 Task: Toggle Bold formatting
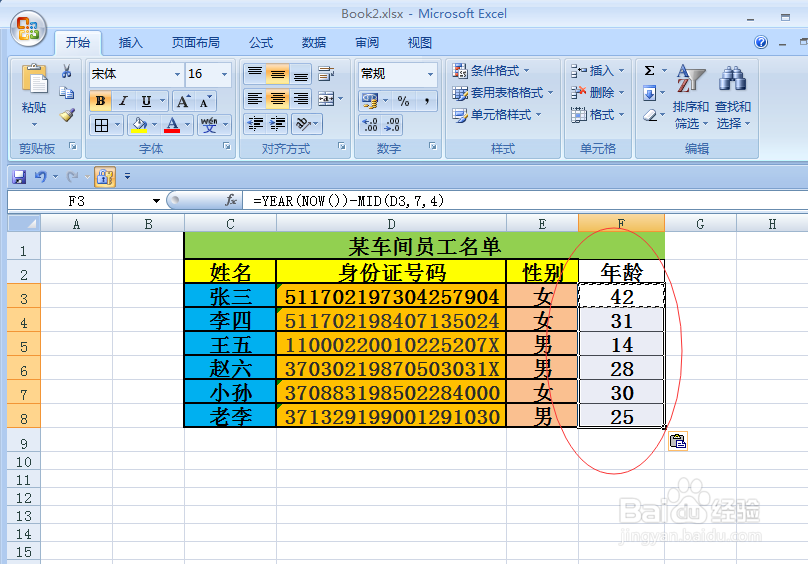pyautogui.click(x=100, y=101)
